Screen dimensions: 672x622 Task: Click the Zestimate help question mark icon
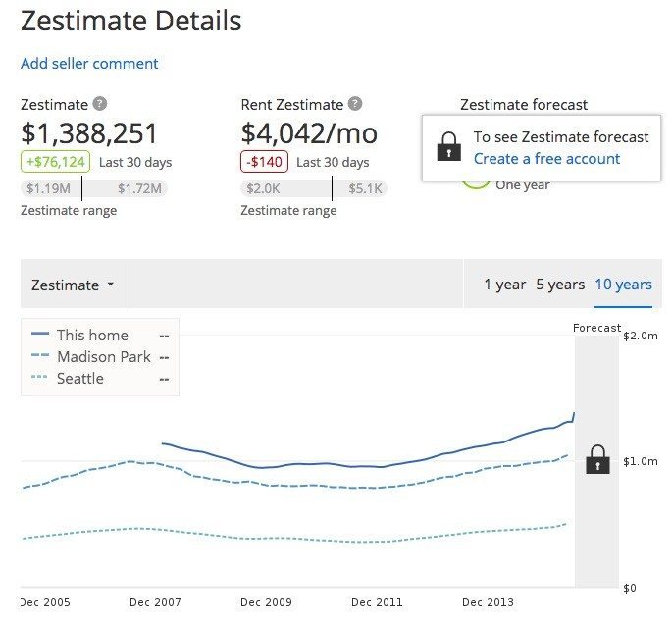point(100,104)
